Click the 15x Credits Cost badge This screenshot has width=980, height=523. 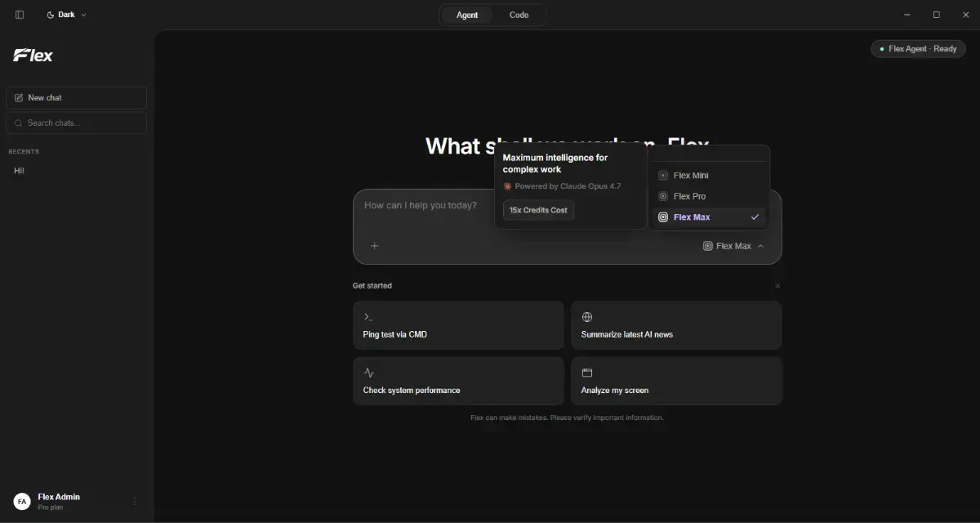point(538,210)
